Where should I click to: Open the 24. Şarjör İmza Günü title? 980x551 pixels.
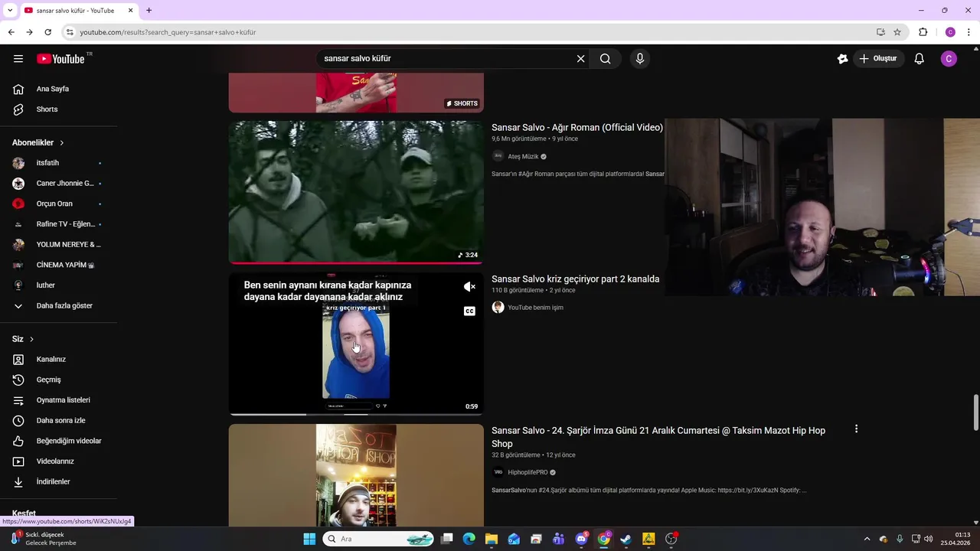[x=658, y=437]
